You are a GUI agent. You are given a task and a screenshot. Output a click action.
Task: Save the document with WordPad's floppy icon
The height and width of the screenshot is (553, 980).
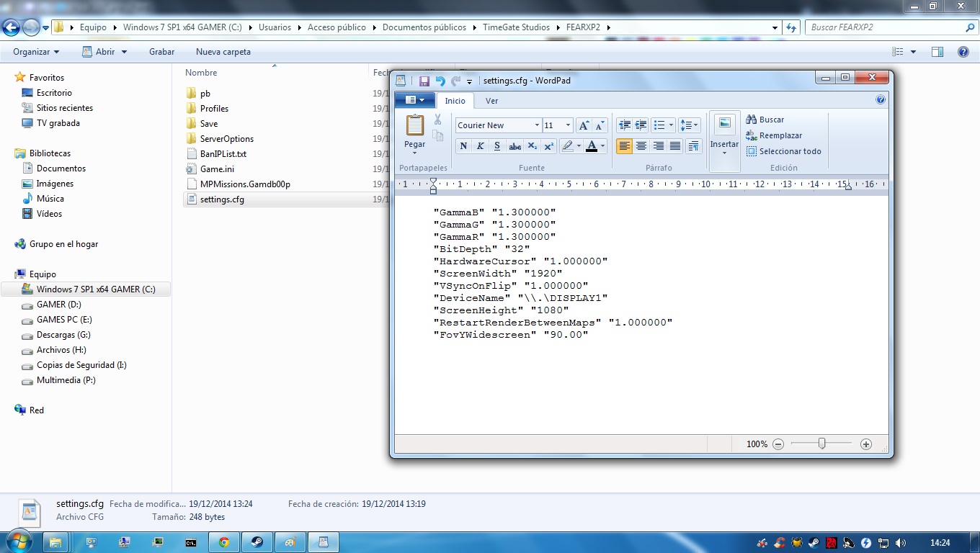[x=424, y=81]
